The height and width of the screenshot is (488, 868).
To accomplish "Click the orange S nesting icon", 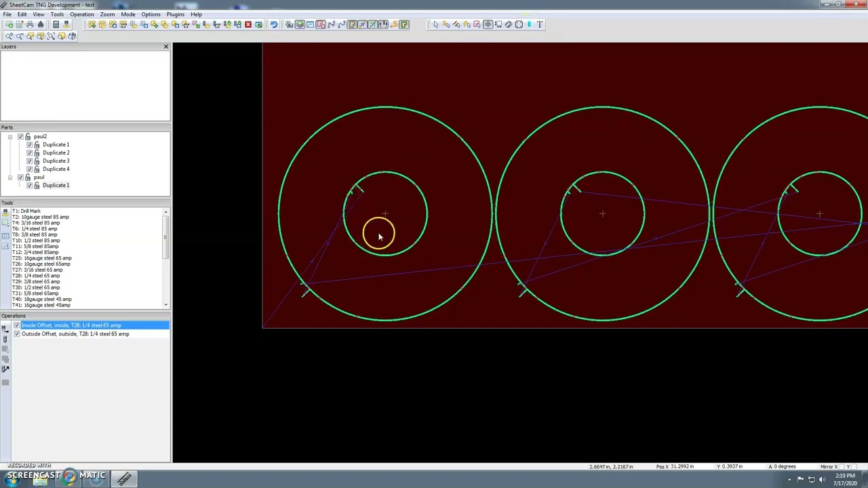I will pyautogui.click(x=394, y=24).
